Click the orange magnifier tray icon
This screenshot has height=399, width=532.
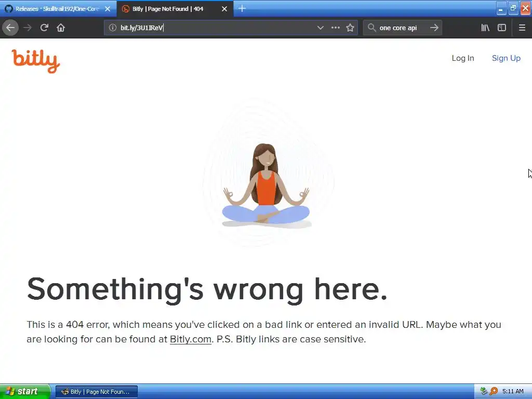click(x=494, y=391)
